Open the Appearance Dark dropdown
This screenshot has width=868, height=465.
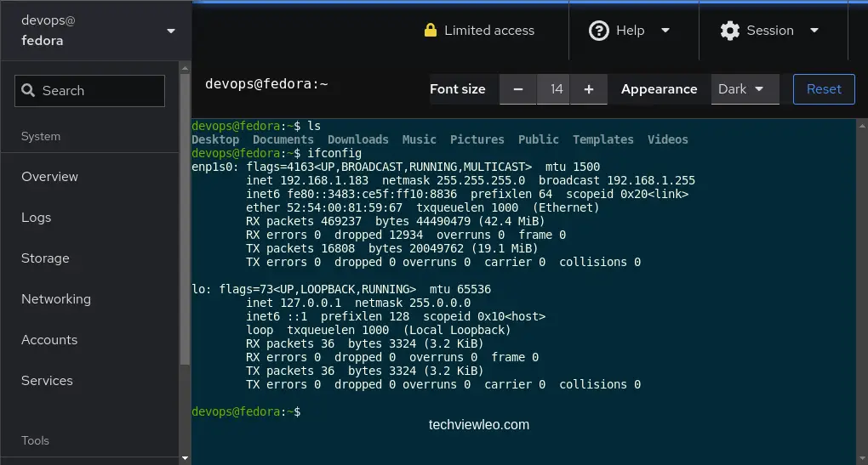pyautogui.click(x=745, y=89)
